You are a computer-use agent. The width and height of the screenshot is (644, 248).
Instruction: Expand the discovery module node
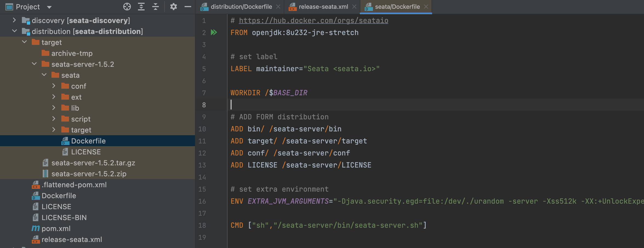[x=14, y=20]
